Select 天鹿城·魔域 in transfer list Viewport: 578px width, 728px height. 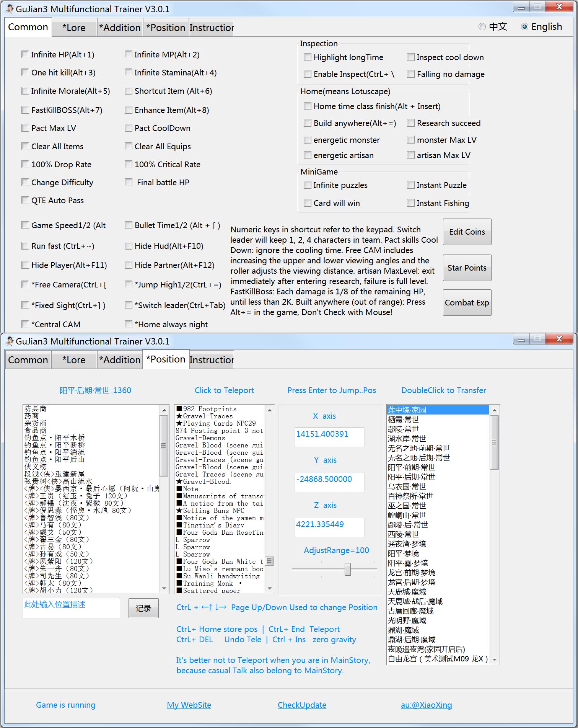(x=438, y=591)
